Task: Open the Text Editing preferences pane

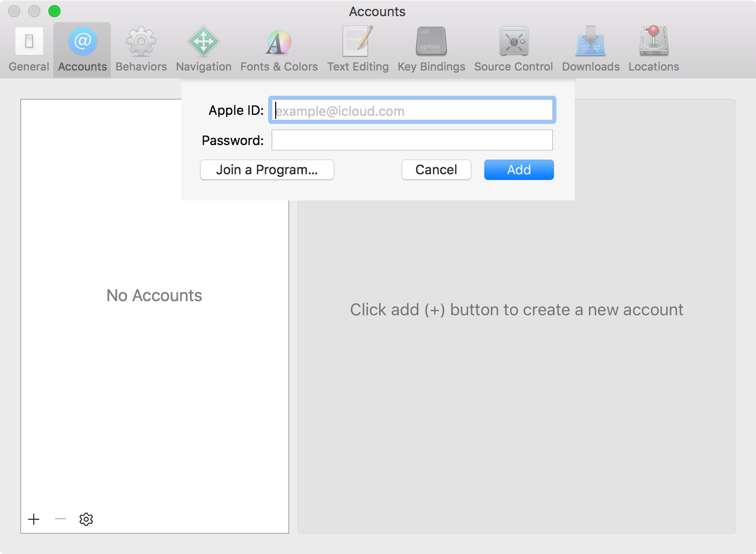Action: point(358,48)
